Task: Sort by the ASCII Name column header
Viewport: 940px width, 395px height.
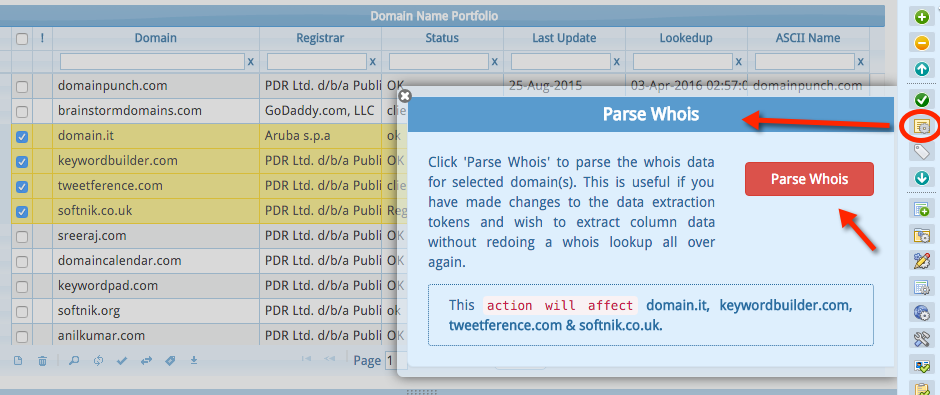Action: point(808,38)
